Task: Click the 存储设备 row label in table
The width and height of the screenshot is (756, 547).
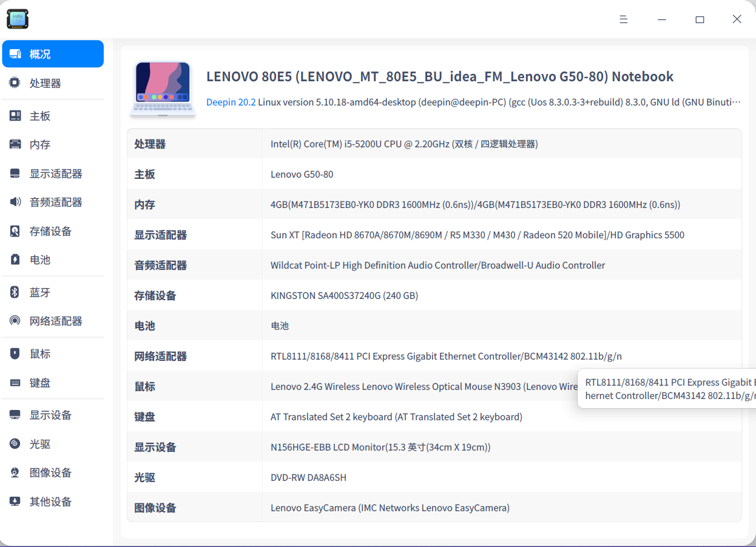Action: [x=155, y=295]
